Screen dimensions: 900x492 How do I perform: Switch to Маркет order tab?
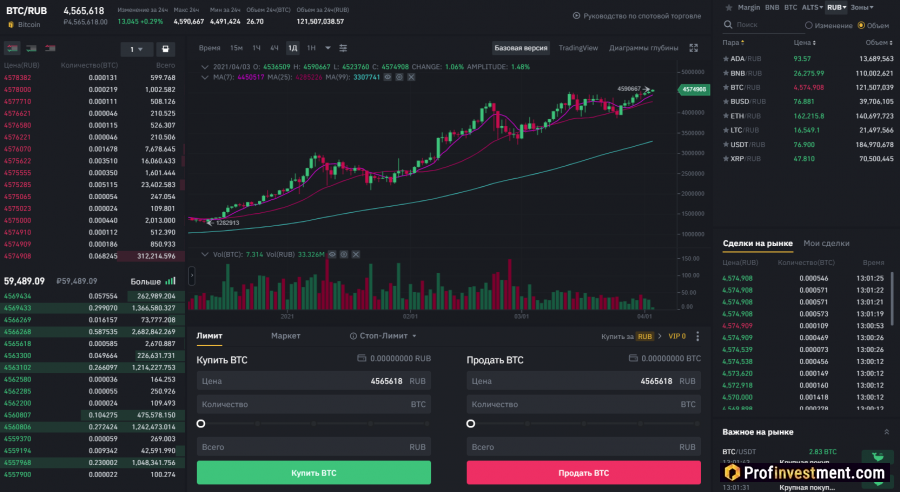[x=285, y=336]
